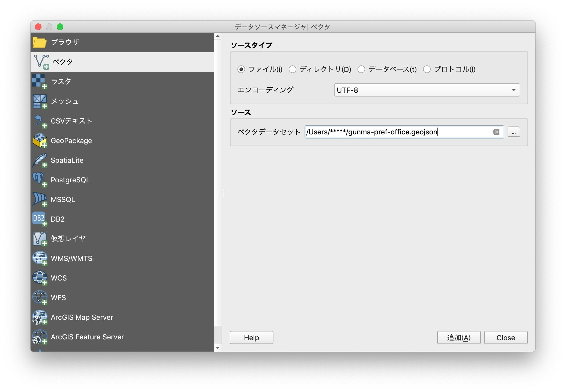Screen dimensions: 566x392
Task: Click the Help button
Action: click(x=251, y=337)
